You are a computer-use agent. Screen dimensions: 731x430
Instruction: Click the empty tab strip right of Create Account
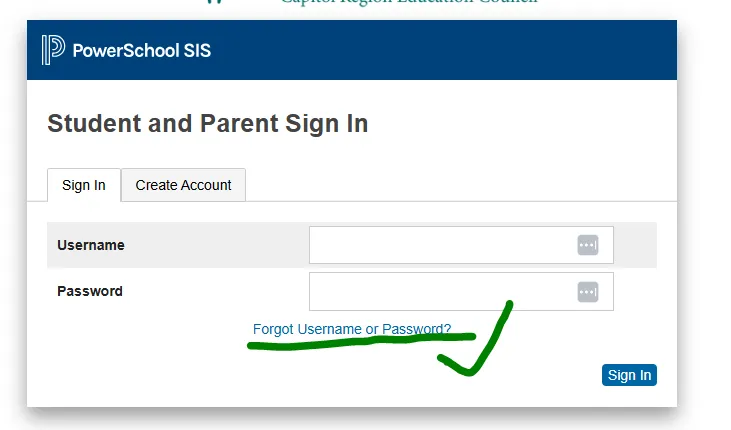(450, 185)
